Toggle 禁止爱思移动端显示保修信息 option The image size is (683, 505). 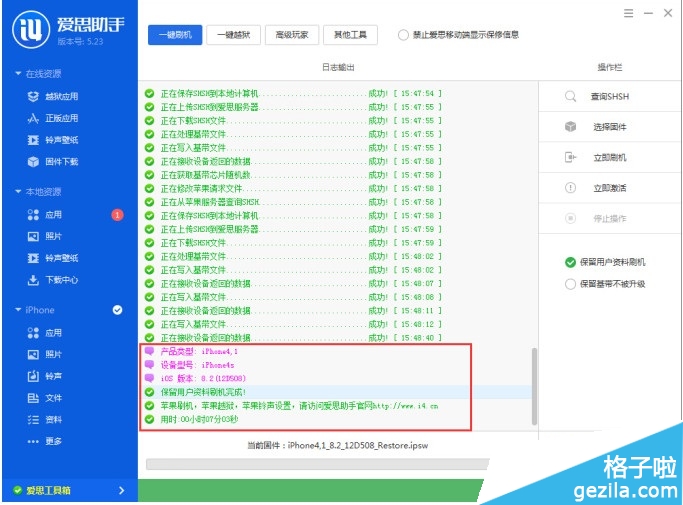click(x=403, y=35)
